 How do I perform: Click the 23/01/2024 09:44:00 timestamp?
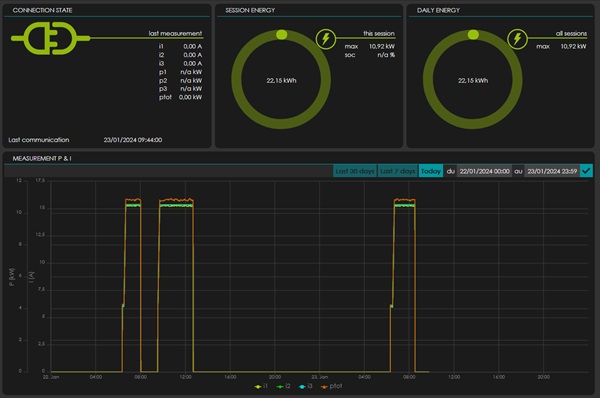133,140
